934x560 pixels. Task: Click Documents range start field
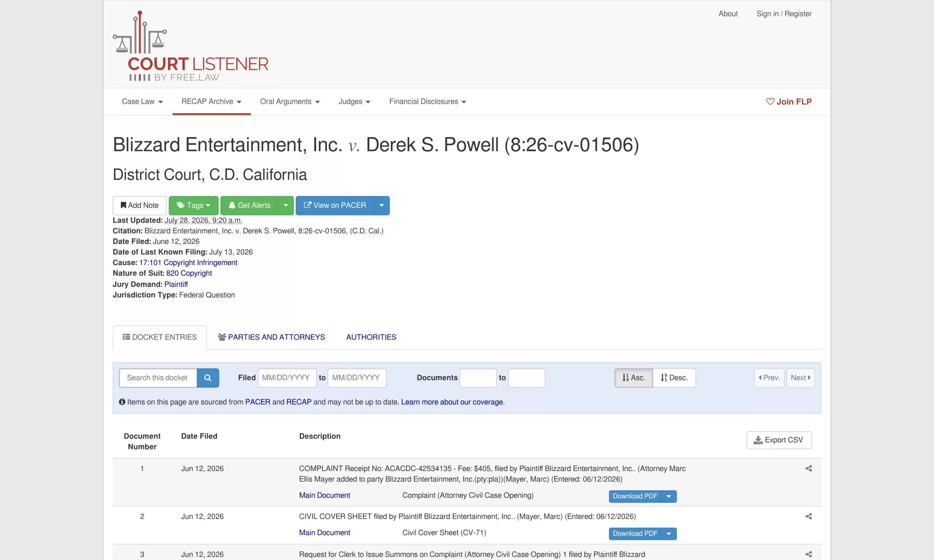(x=478, y=378)
